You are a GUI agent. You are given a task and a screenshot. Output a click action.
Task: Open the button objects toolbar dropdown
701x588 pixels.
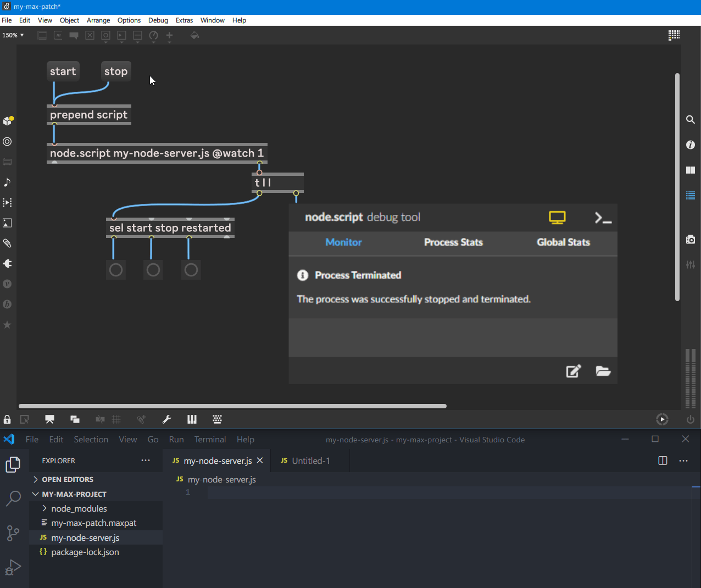[x=105, y=35]
